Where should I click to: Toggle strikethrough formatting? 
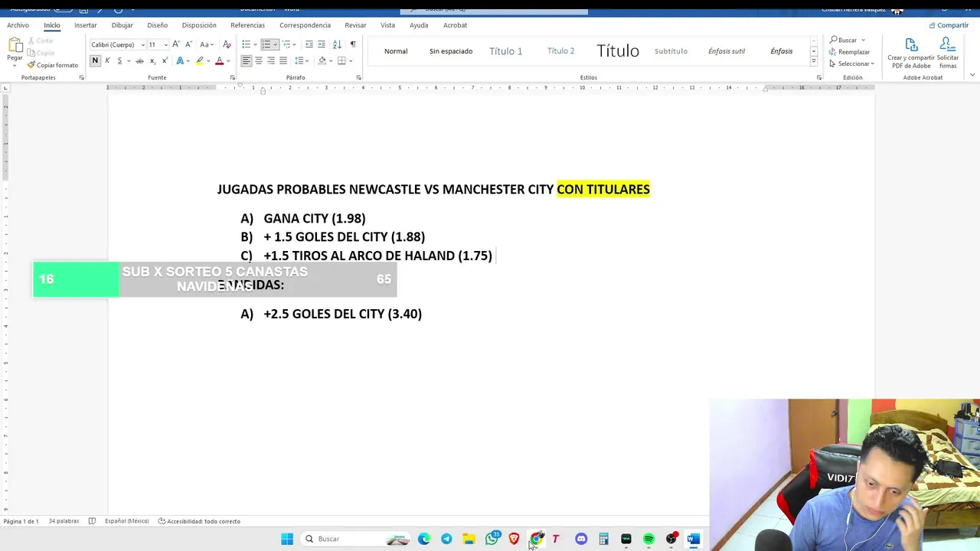point(139,60)
